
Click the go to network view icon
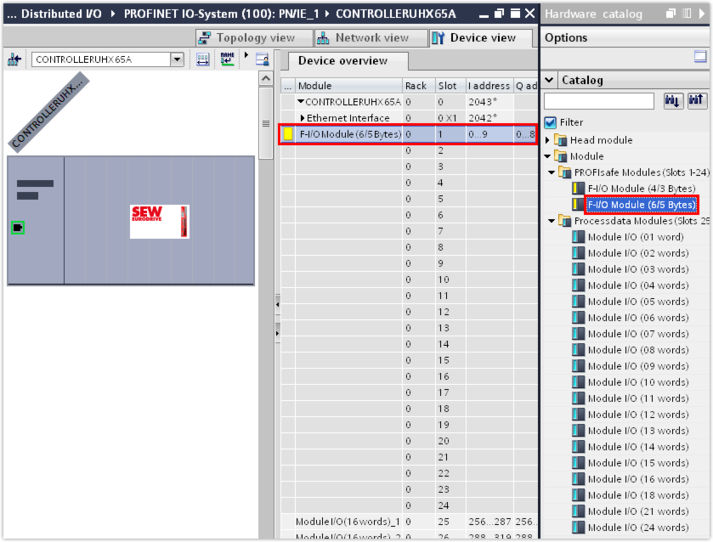pyautogui.click(x=14, y=60)
